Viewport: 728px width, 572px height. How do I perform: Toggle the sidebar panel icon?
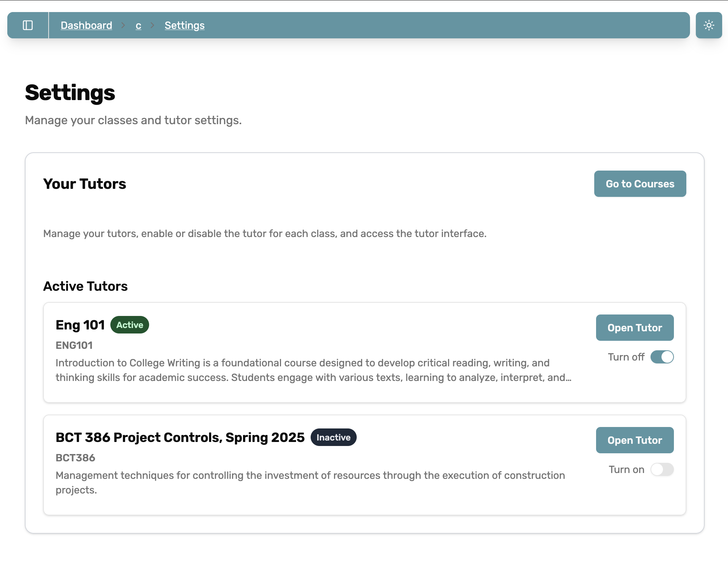[x=29, y=25]
